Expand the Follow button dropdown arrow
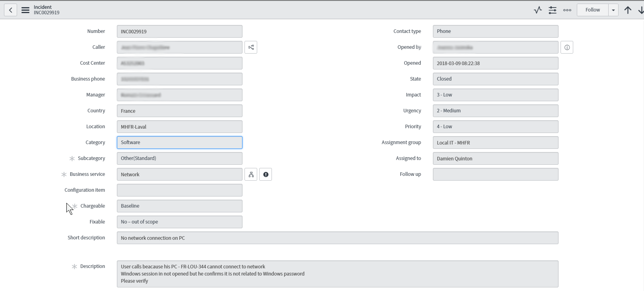644x291 pixels. click(x=613, y=10)
